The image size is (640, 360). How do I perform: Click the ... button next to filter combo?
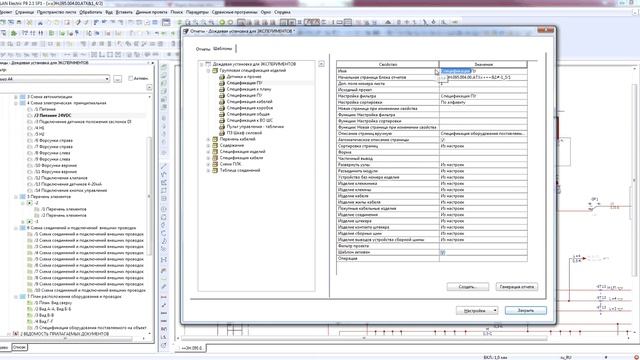(118, 78)
